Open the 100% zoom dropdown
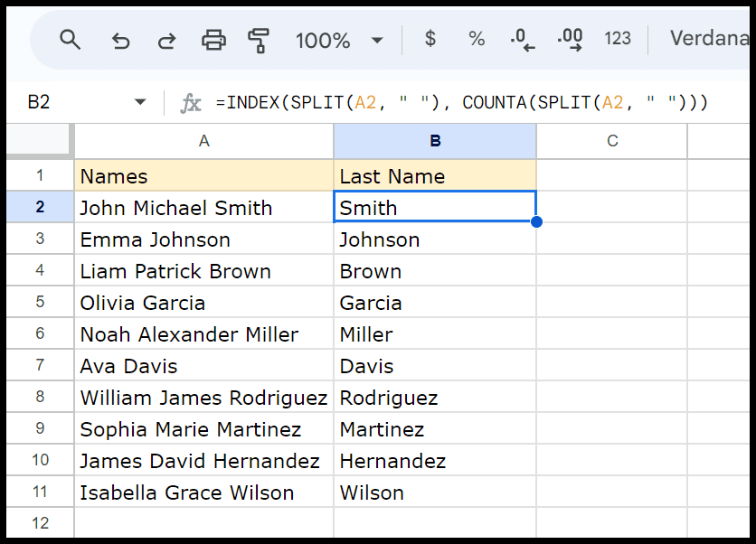The width and height of the screenshot is (756, 544). 339,41
